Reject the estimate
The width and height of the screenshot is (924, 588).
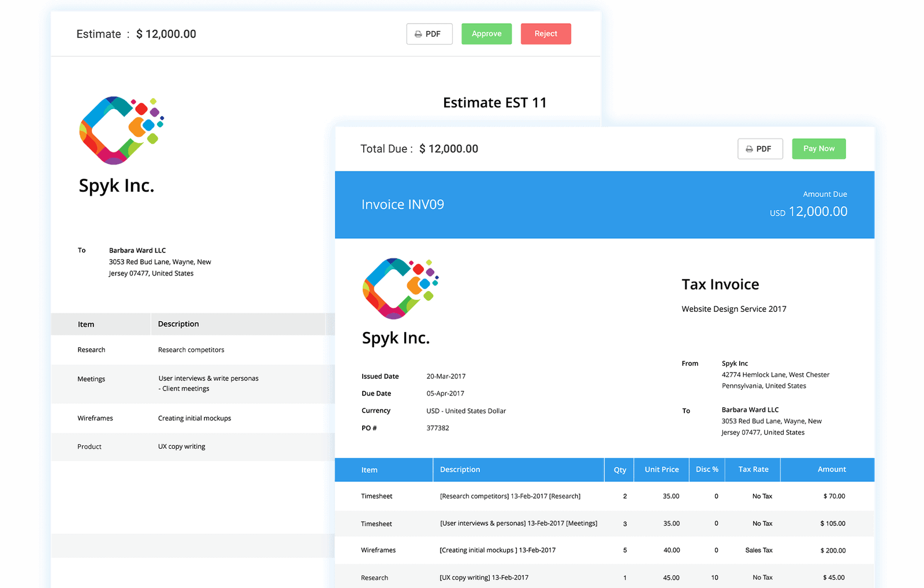pos(545,34)
